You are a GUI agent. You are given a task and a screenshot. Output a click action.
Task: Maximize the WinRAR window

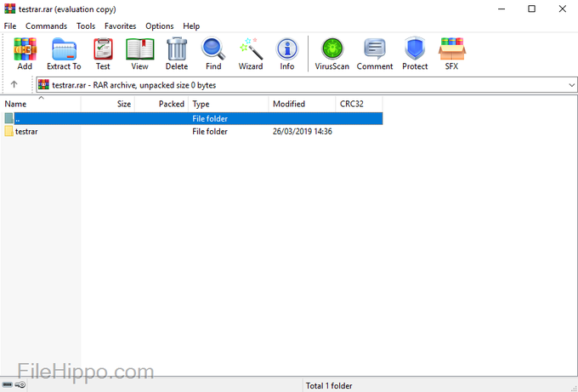click(x=531, y=9)
